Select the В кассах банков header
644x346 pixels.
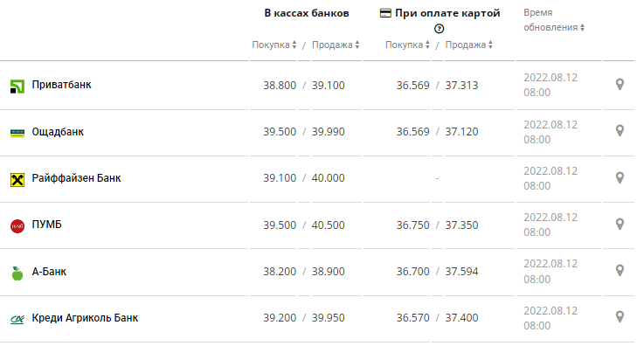[x=307, y=13]
